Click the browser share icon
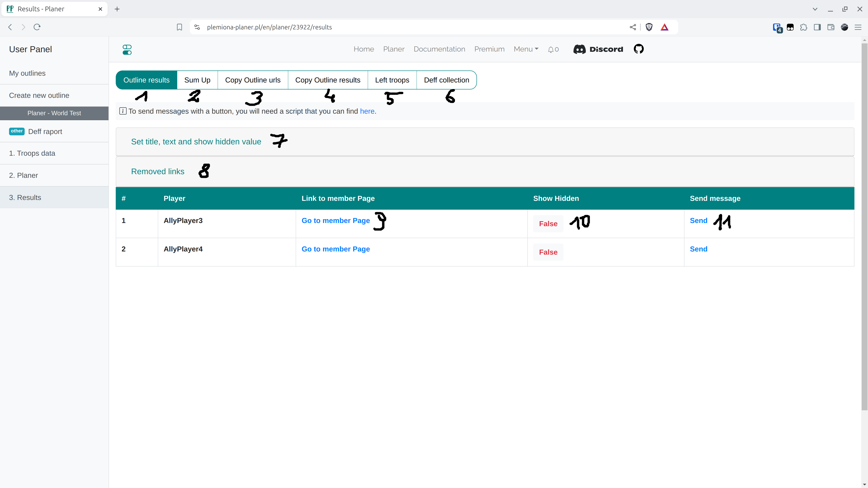Viewport: 868px width, 488px height. pyautogui.click(x=633, y=27)
